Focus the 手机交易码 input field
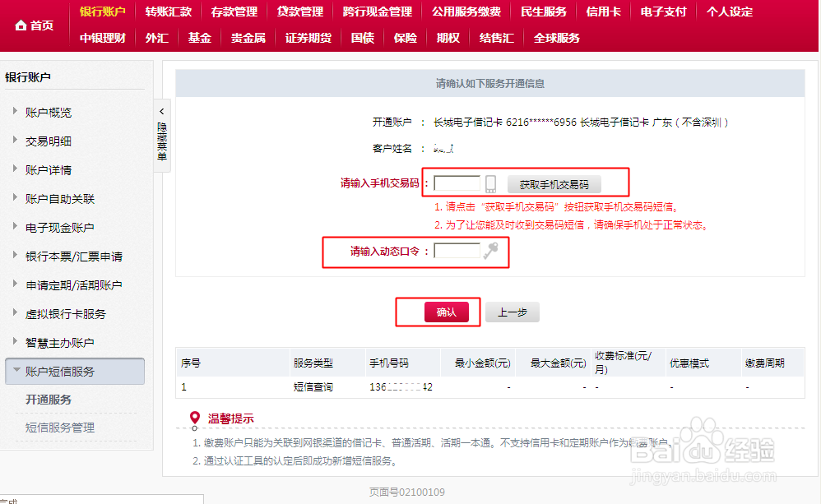The width and height of the screenshot is (821, 504). (457, 183)
